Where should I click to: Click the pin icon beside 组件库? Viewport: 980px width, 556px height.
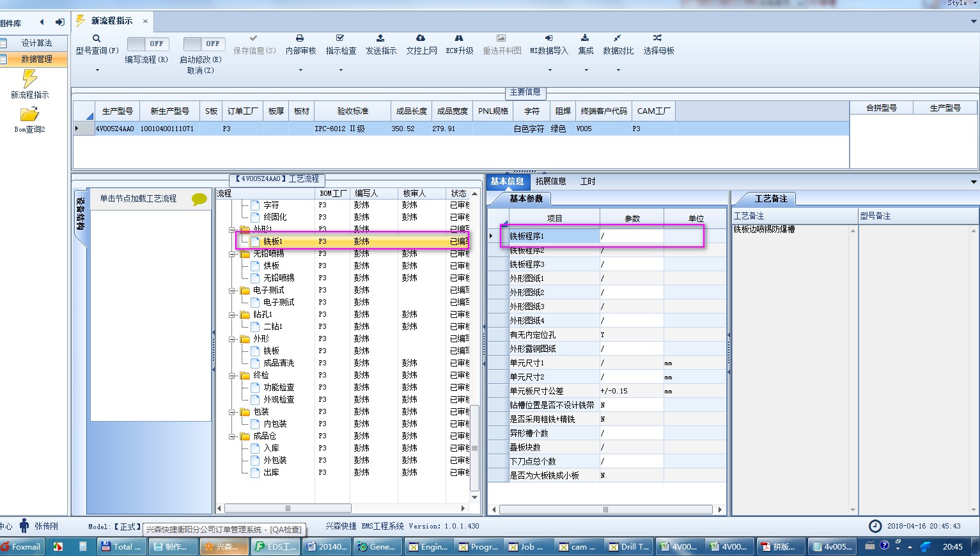tap(60, 22)
